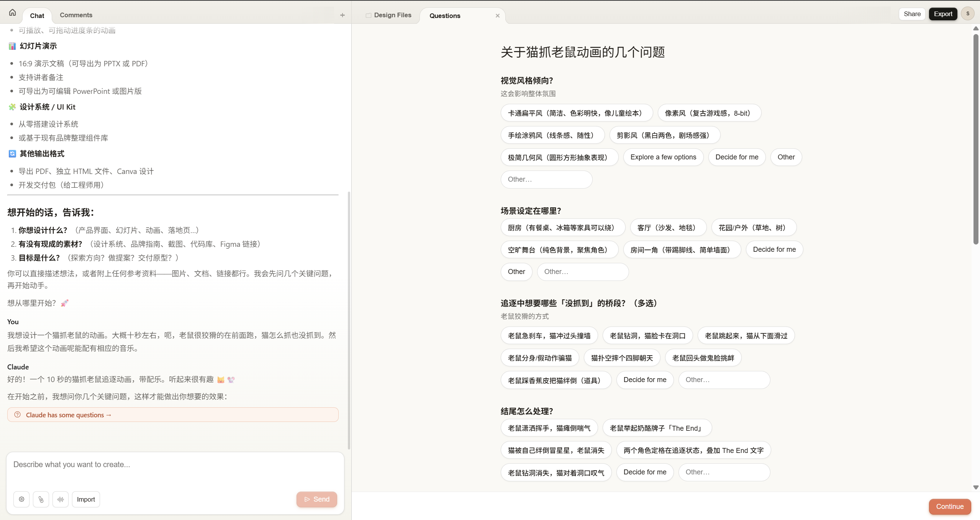Click the chat panel vertical scrollbar
Screen dimensions: 980x520
click(x=349, y=320)
